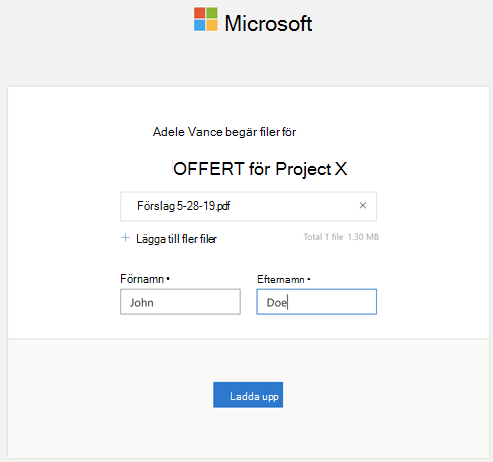Click the red square of Microsoft logo
The image size is (493, 462).
[199, 13]
